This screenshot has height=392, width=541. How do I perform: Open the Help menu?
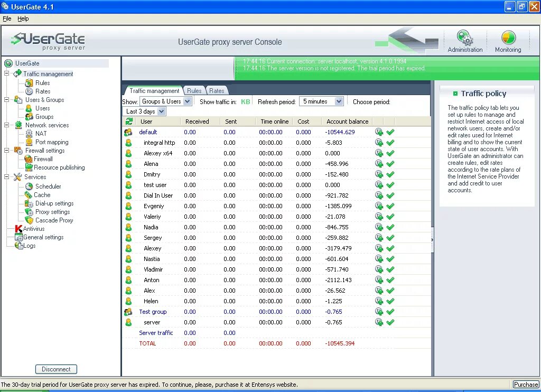tap(23, 18)
